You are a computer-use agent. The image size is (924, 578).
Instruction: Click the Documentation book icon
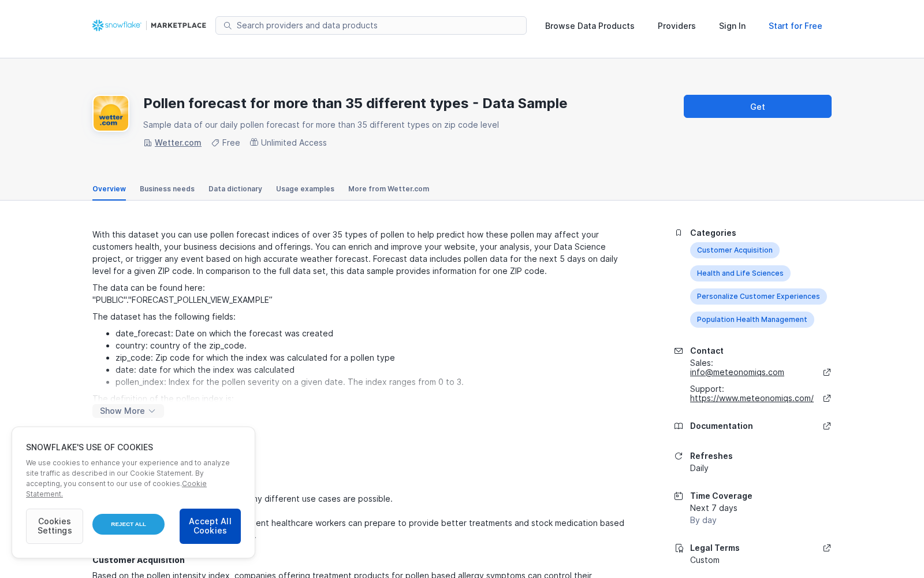679,426
